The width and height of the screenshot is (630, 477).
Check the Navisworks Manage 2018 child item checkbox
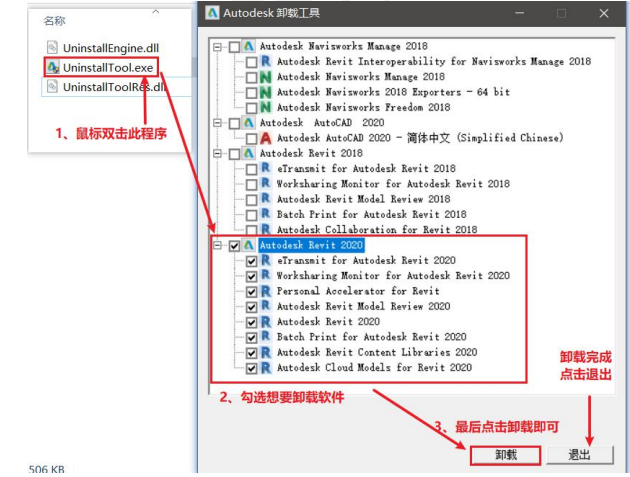coord(252,78)
